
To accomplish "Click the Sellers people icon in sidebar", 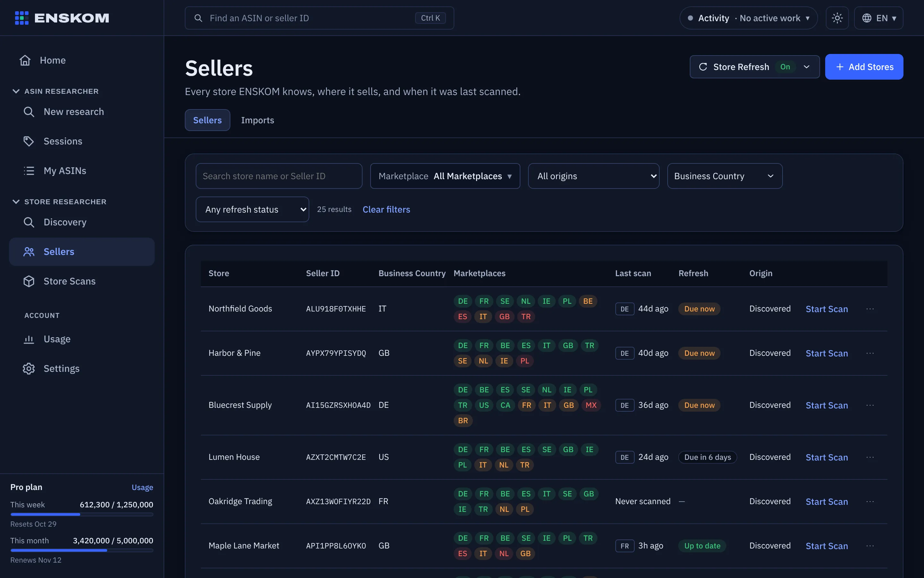I will pyautogui.click(x=29, y=251).
